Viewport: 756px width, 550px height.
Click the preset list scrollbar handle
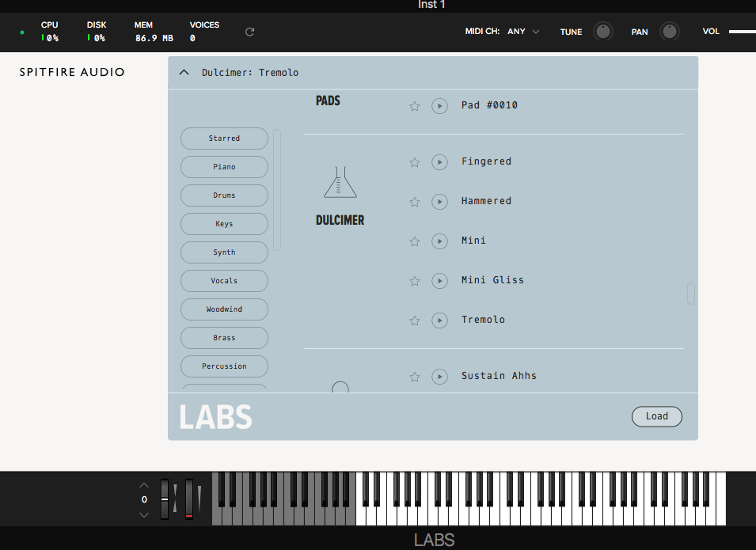pos(690,294)
